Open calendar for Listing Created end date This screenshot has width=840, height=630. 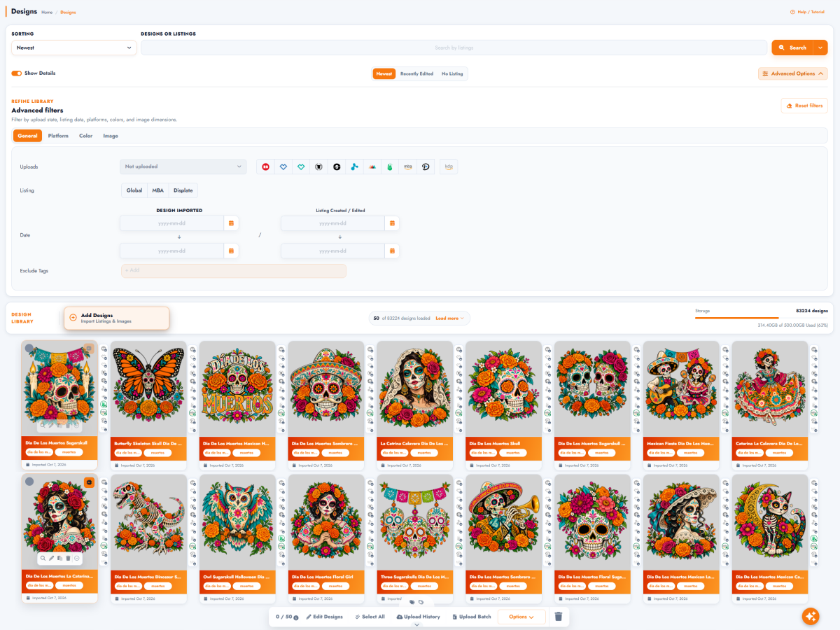point(392,251)
